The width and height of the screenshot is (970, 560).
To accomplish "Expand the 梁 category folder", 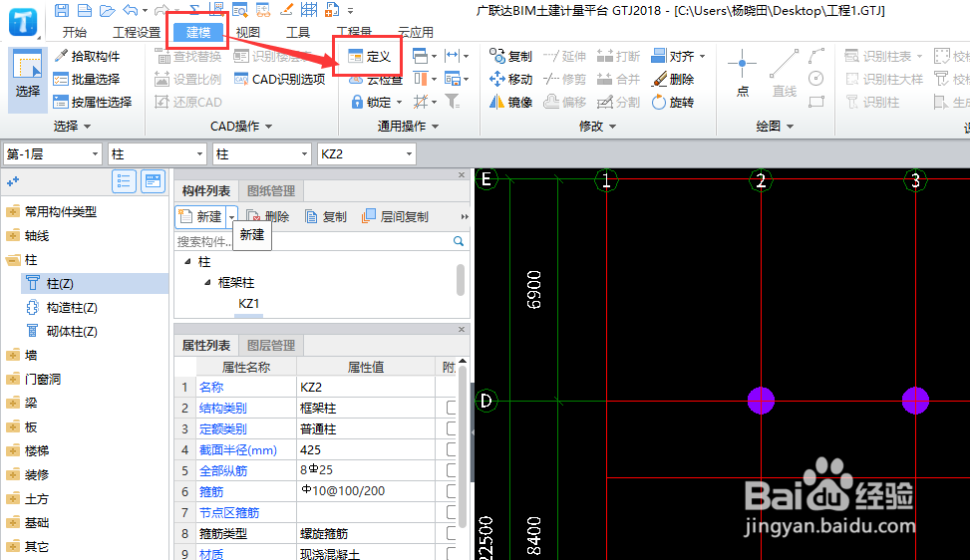I will [x=12, y=403].
